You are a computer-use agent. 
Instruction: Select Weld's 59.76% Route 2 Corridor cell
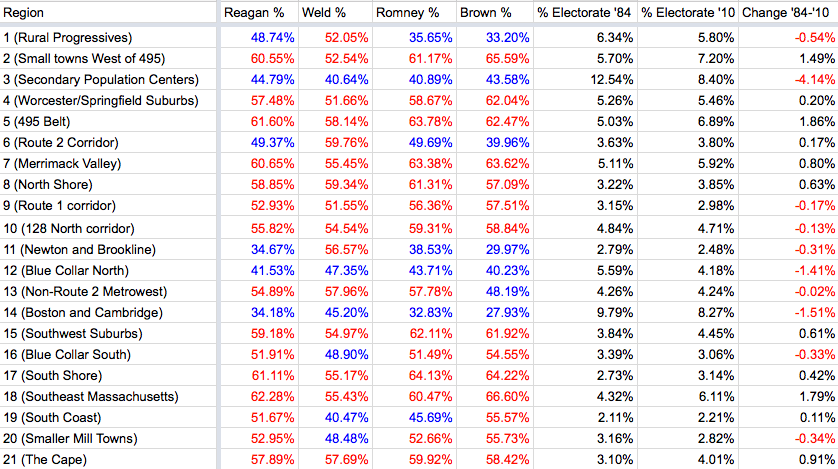346,142
